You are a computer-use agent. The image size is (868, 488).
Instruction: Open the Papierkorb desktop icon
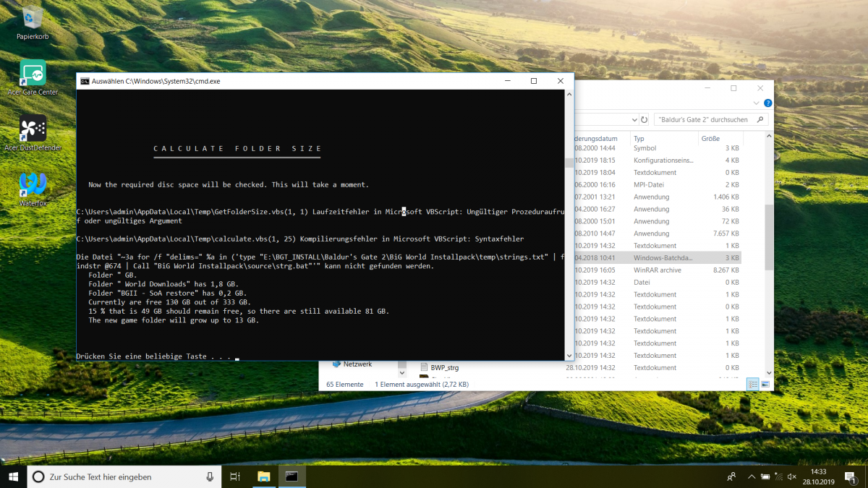click(x=33, y=22)
